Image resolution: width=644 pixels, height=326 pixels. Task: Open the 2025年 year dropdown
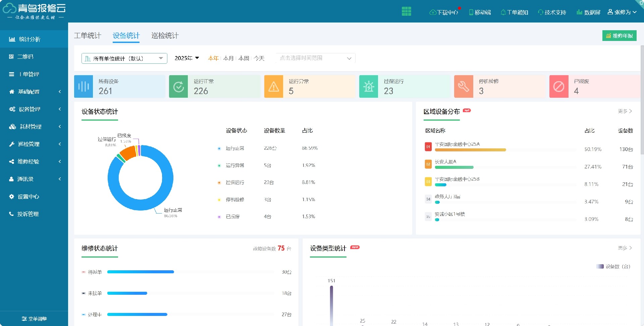[x=187, y=58]
